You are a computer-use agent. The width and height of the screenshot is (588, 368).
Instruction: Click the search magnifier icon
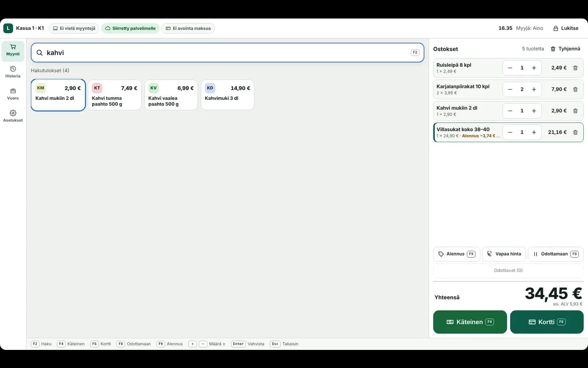[39, 53]
